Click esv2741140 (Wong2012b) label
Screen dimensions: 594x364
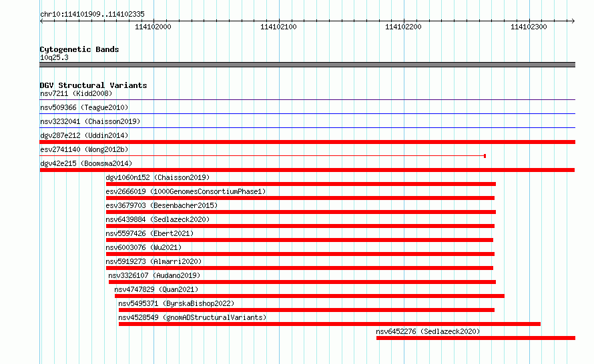[x=84, y=149]
